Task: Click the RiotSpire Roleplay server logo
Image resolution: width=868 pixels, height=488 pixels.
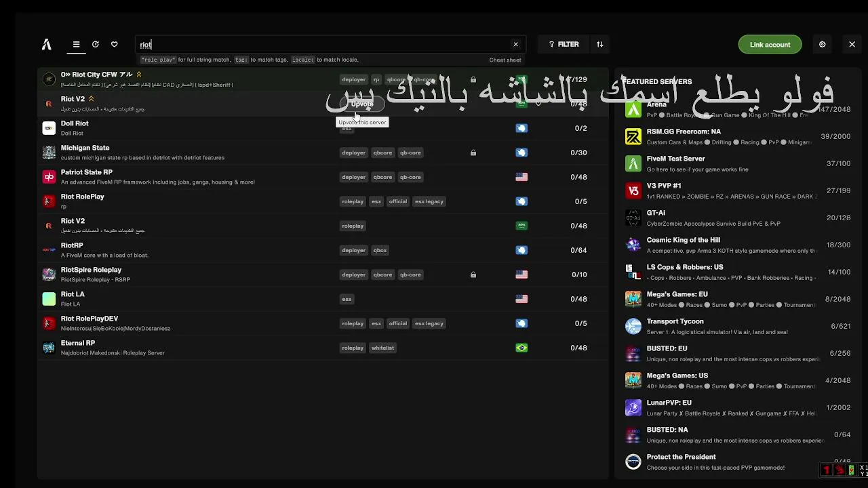Action: pyautogui.click(x=49, y=274)
